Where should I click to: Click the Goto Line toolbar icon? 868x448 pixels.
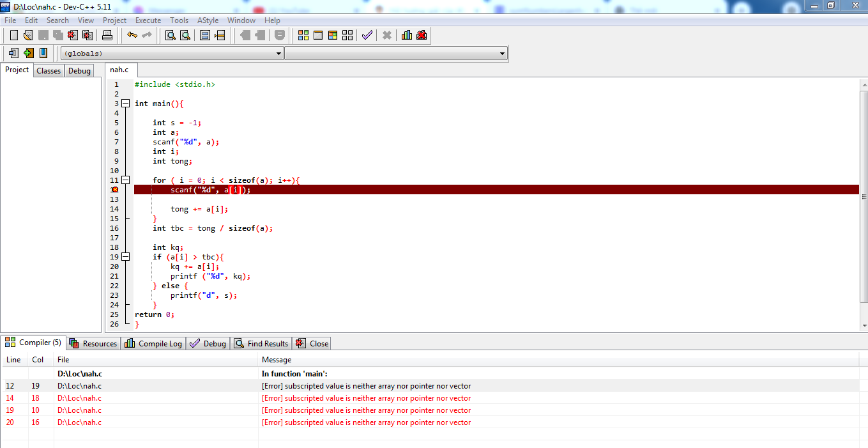(x=220, y=35)
